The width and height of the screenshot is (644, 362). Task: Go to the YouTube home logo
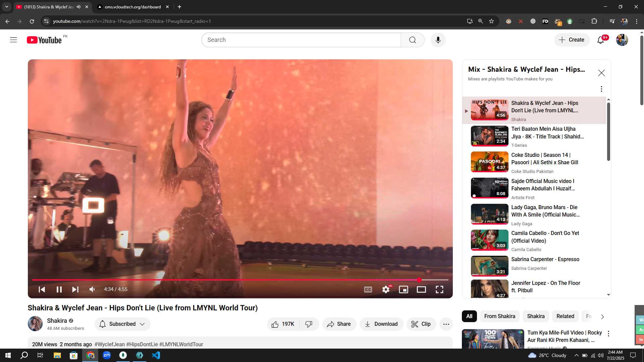pos(44,40)
